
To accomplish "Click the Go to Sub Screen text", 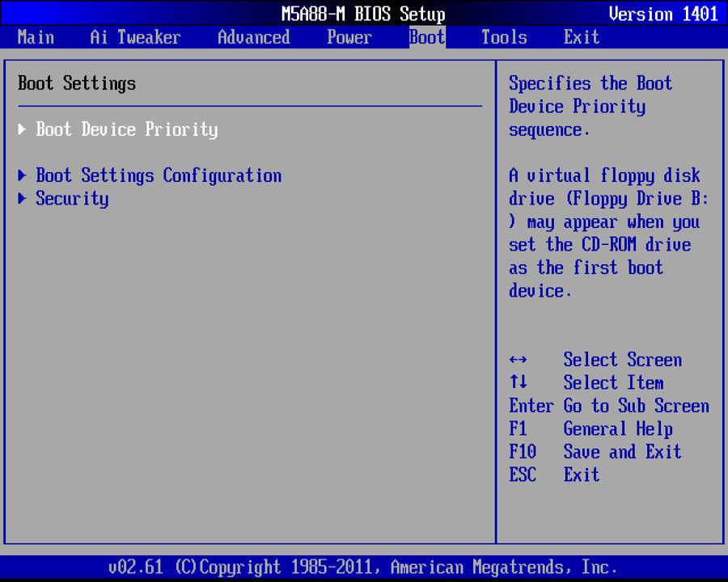I will [x=636, y=406].
